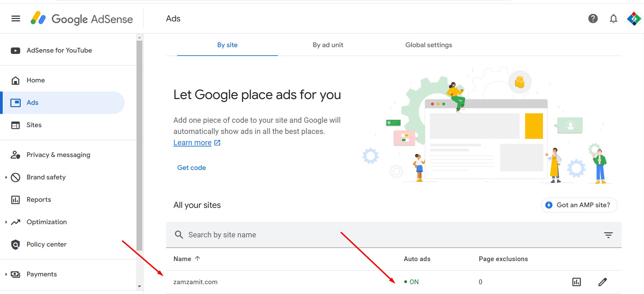Click the Google AdSense logo

82,19
